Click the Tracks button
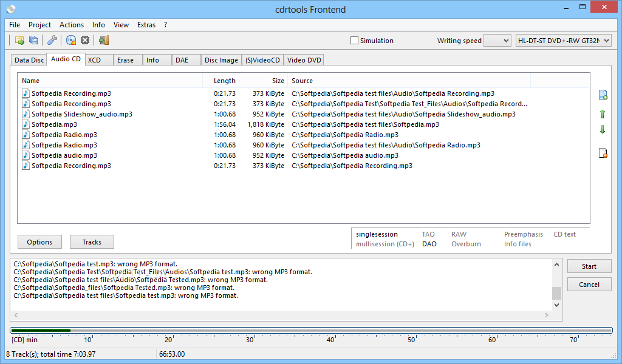 click(x=92, y=242)
